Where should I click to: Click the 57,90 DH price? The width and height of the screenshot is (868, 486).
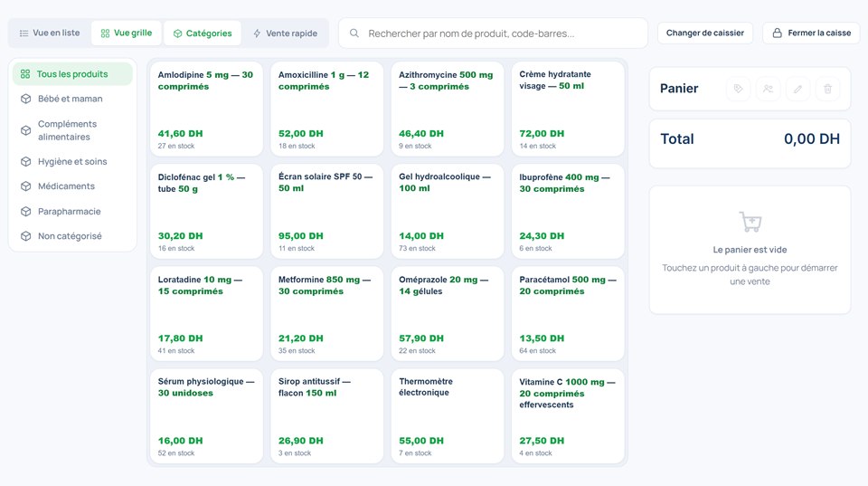click(421, 338)
